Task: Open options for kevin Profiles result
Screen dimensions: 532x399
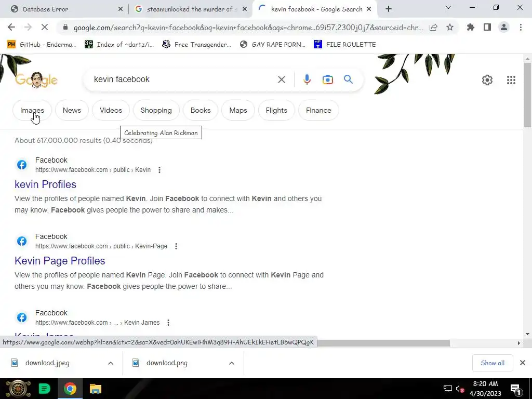Action: pos(159,170)
